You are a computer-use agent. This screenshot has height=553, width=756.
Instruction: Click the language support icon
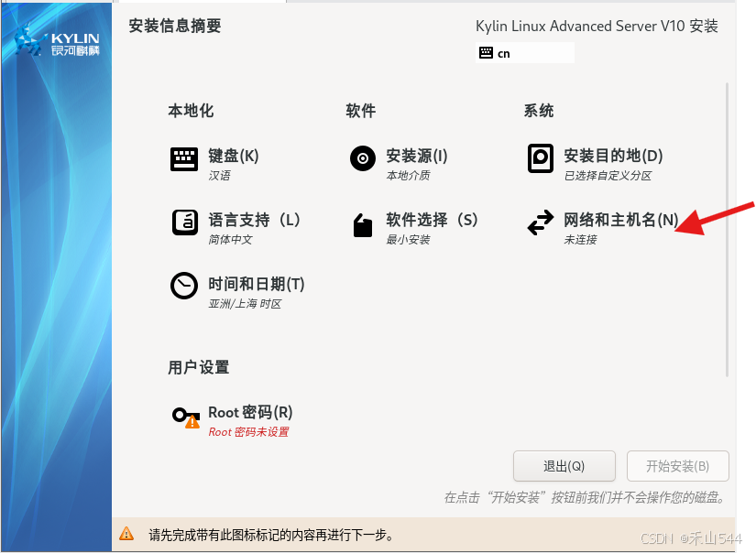click(185, 222)
